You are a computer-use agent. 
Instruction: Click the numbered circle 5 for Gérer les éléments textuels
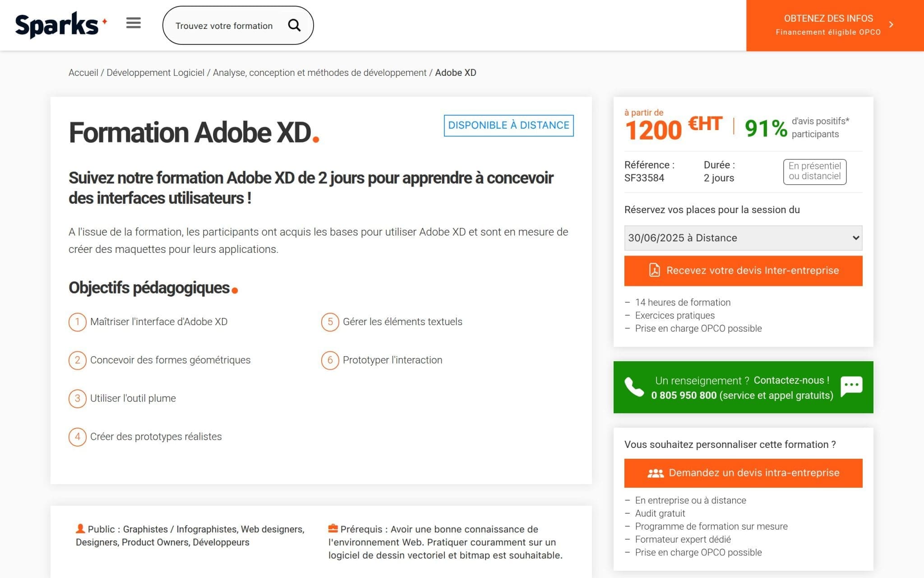click(x=330, y=322)
